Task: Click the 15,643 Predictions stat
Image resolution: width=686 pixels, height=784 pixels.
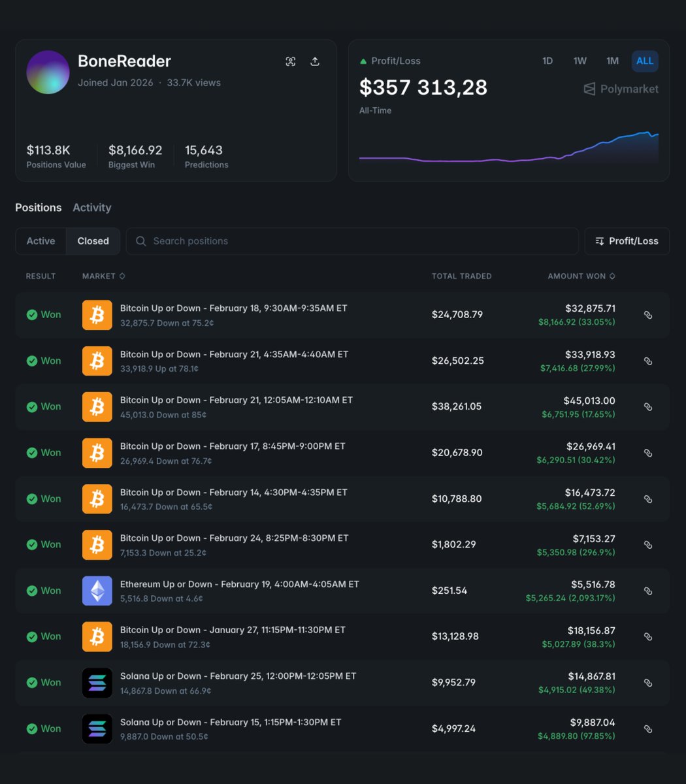Action: [x=206, y=156]
